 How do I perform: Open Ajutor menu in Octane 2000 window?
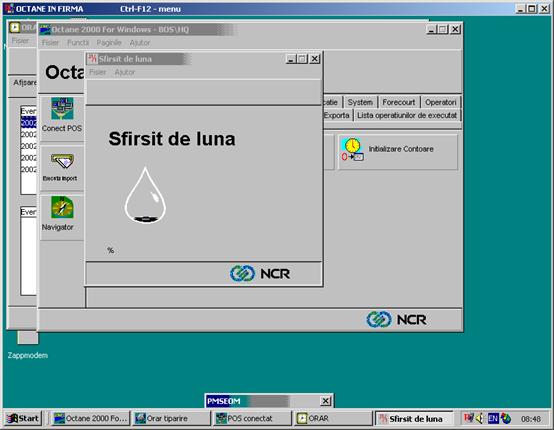[x=140, y=43]
